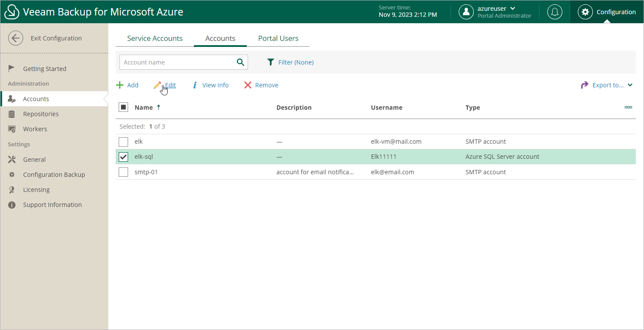
Task: Click the View Info button label
Action: coord(215,85)
